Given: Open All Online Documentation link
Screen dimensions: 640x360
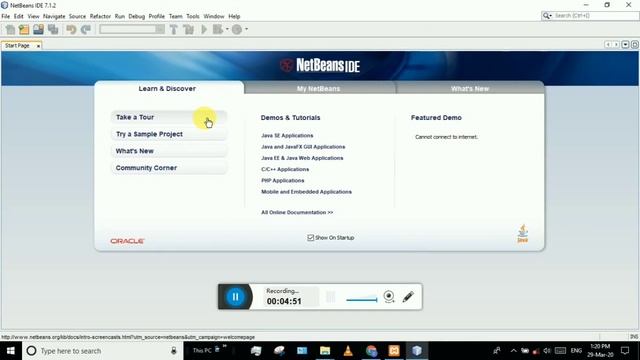Looking at the screenshot, I should click(x=297, y=212).
